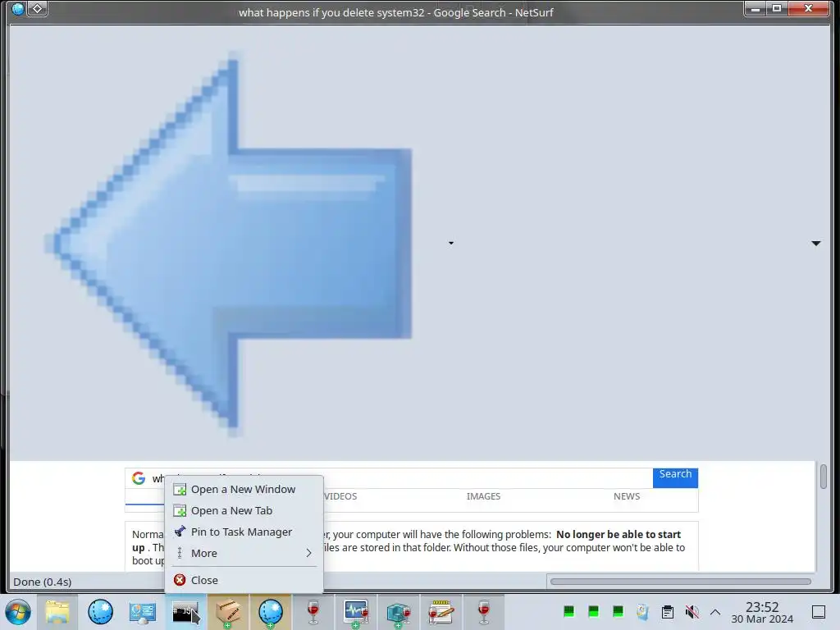Image resolution: width=840 pixels, height=630 pixels.
Task: Choose Open a New Tab from context menu
Action: [x=244, y=510]
